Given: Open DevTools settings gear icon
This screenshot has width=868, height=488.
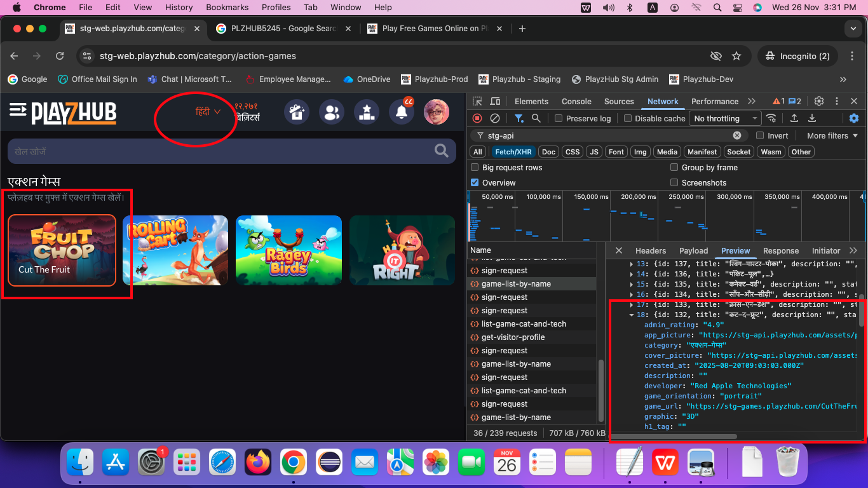Looking at the screenshot, I should point(819,102).
